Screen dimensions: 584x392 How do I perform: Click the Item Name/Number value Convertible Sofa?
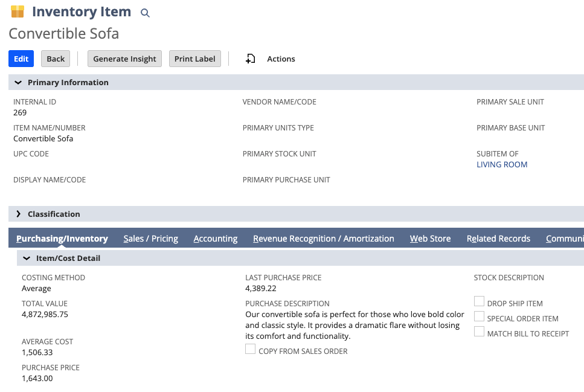point(43,138)
